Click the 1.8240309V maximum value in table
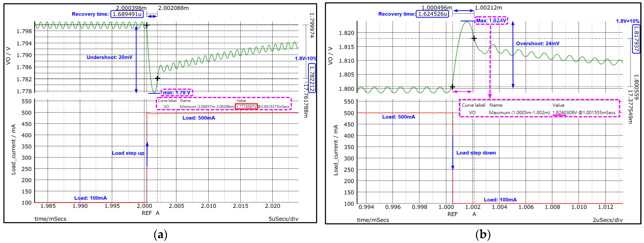Image resolution: width=644 pixels, height=243 pixels. 565,113
